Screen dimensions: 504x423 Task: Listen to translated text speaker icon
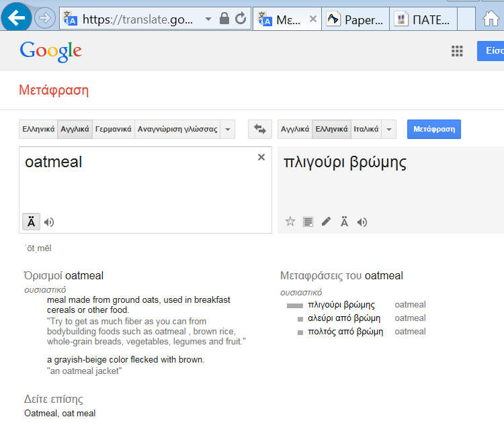point(362,222)
